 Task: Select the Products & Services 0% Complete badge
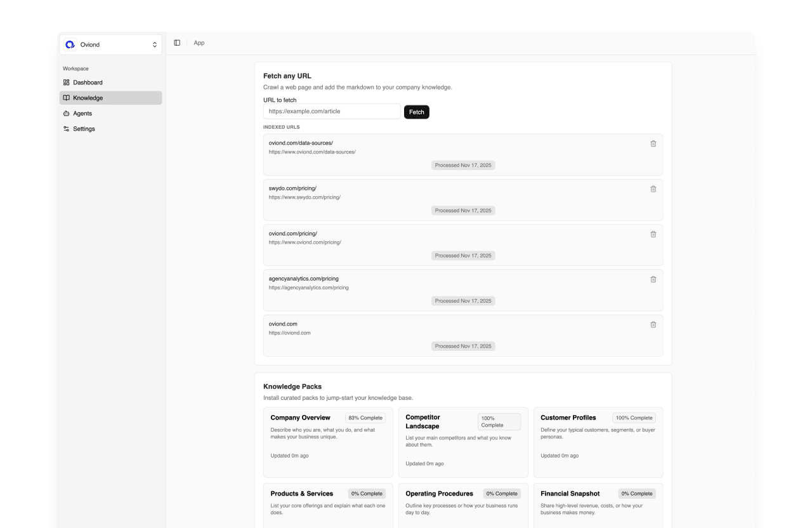(x=367, y=493)
